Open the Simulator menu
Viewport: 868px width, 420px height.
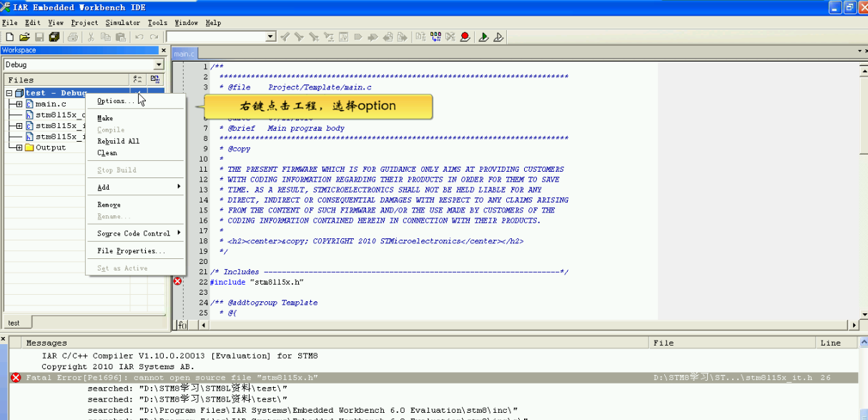[123, 23]
